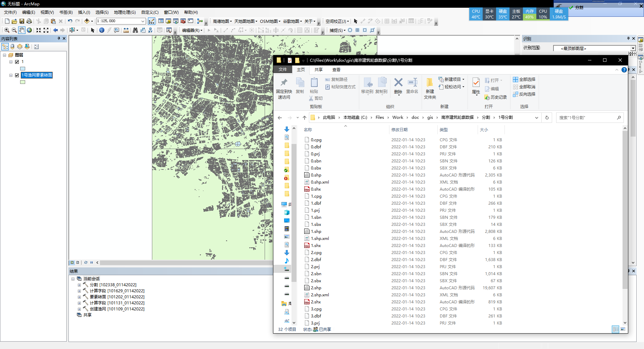Open the 文件 tab in Explorer
The image size is (644, 349).
tap(283, 70)
